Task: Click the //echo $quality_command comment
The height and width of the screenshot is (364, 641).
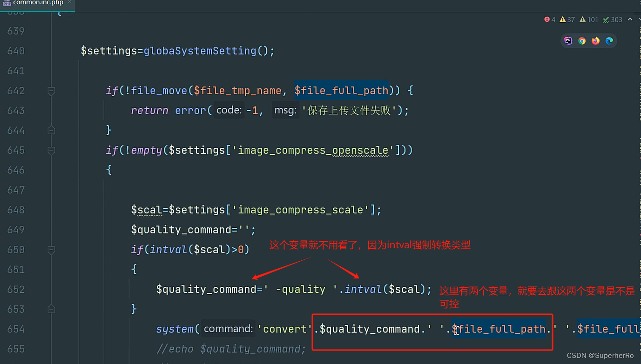Action: point(231,349)
